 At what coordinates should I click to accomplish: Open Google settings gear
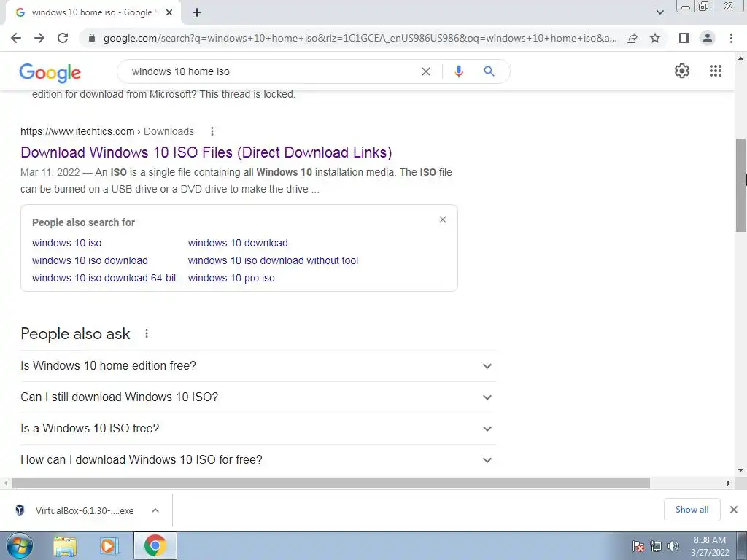pos(682,71)
